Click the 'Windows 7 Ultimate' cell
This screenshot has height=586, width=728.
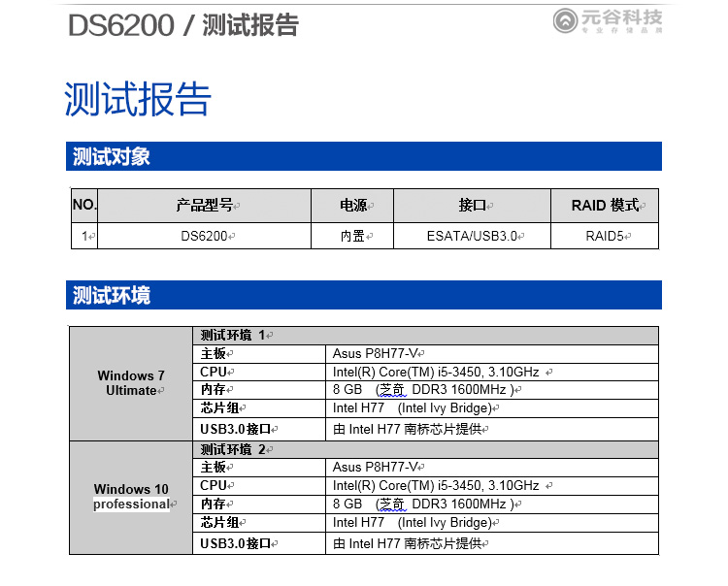[x=131, y=383]
